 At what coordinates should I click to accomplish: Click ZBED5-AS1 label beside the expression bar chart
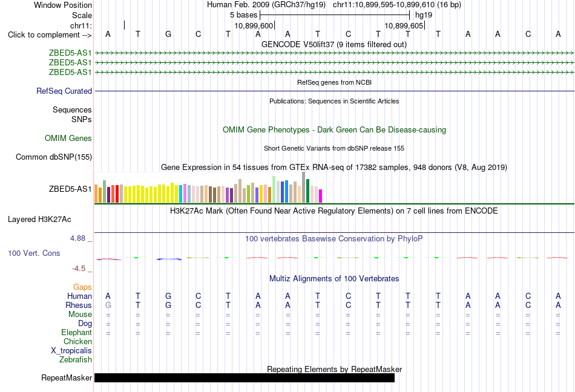pyautogui.click(x=70, y=189)
